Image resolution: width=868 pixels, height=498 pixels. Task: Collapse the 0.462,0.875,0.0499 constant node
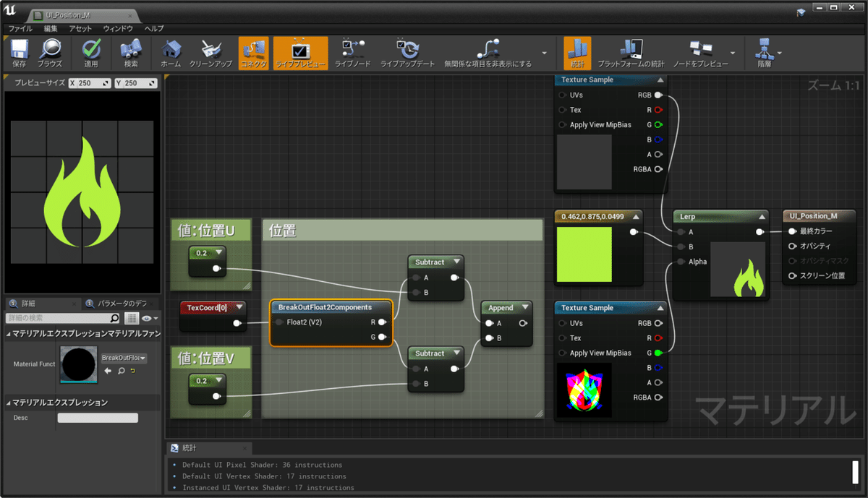(635, 216)
